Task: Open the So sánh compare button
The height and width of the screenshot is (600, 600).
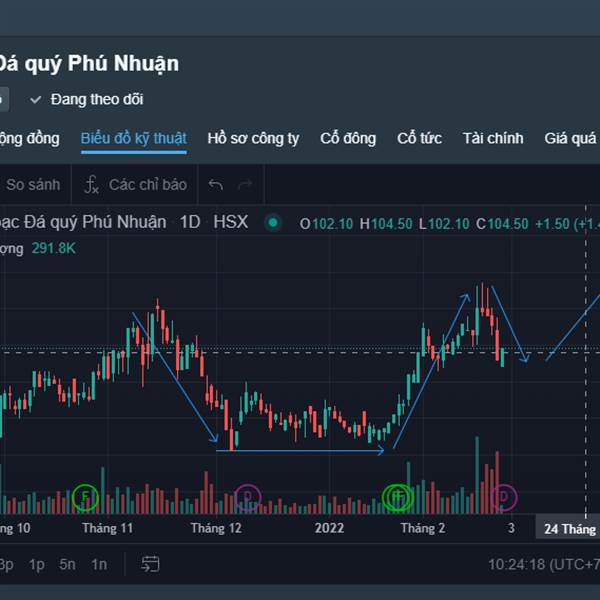Action: click(33, 185)
